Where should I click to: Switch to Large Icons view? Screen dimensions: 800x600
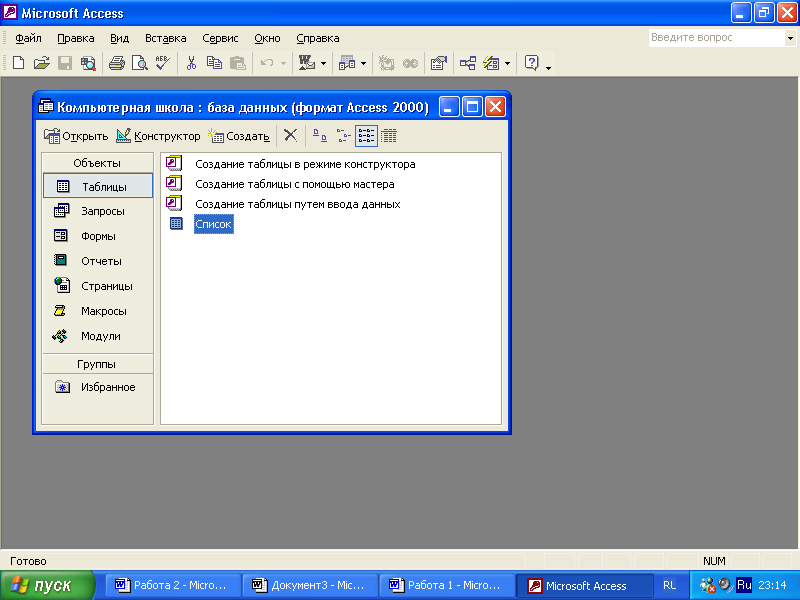tap(319, 136)
